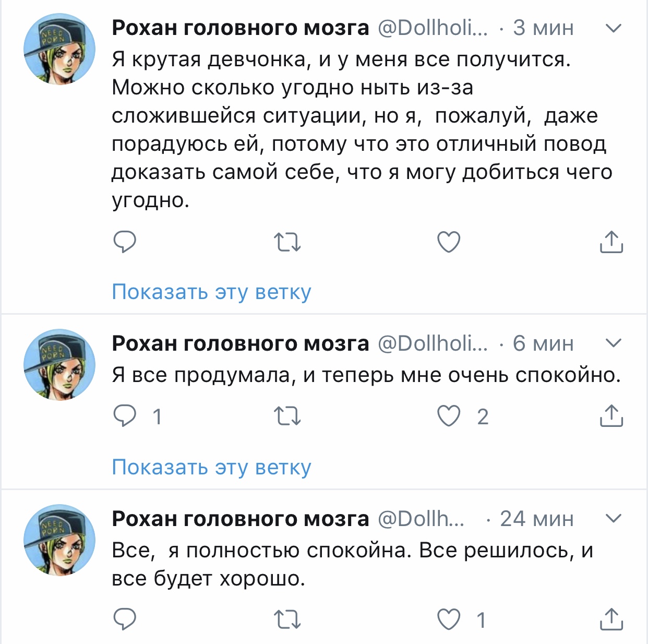Reply to the 24 мин tweet

[x=125, y=619]
